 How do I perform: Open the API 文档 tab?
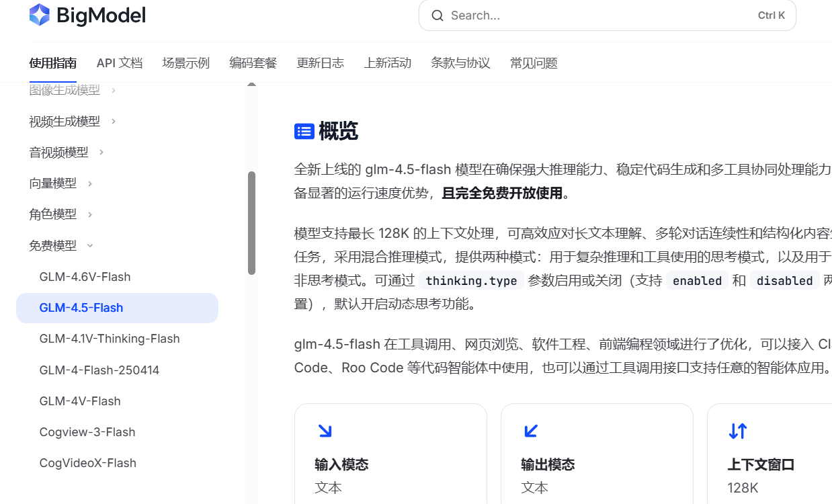(x=120, y=63)
